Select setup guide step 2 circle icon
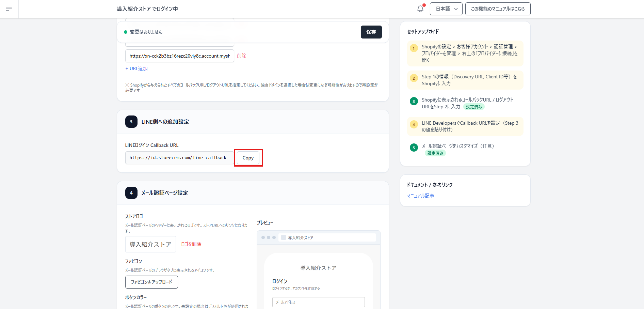 [x=414, y=78]
